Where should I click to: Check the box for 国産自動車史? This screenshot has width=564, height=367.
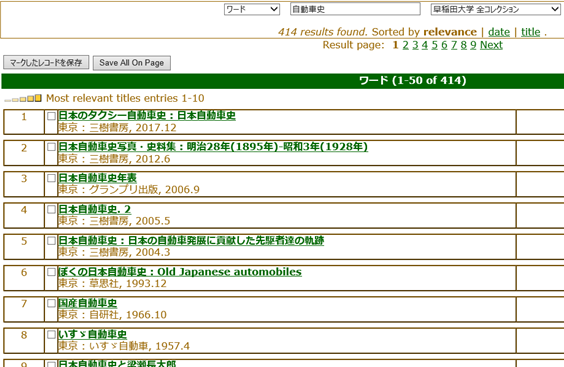coord(51,303)
